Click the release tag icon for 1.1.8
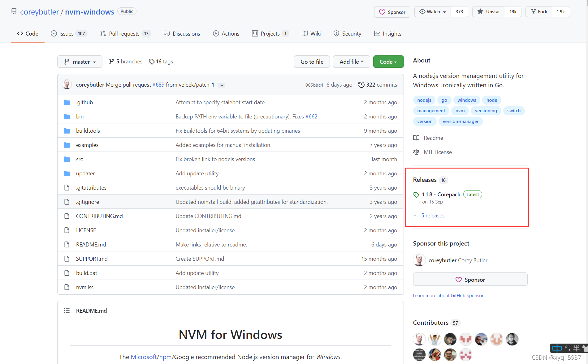Viewport: 588px width, 364px height. click(x=416, y=195)
